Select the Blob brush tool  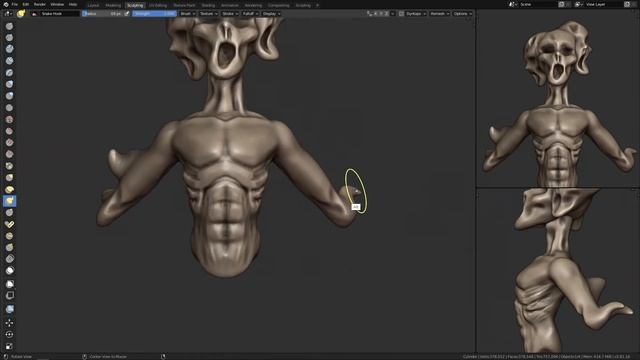click(x=9, y=96)
